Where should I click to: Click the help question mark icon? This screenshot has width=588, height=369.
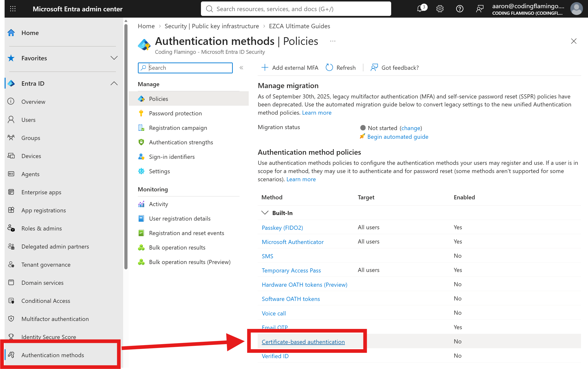point(460,9)
